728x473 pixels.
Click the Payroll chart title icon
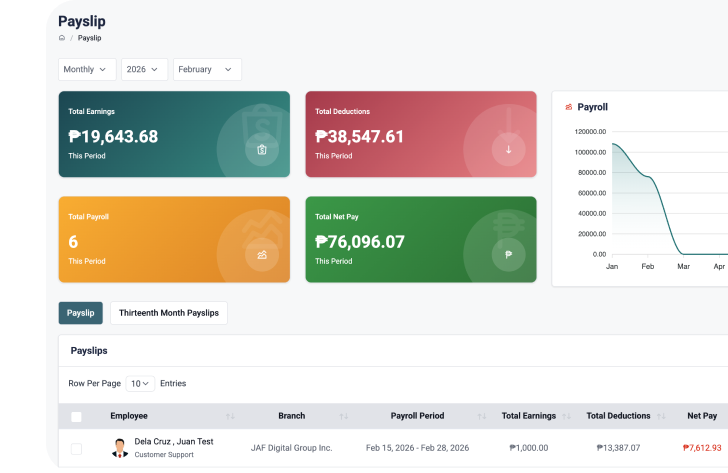(568, 107)
